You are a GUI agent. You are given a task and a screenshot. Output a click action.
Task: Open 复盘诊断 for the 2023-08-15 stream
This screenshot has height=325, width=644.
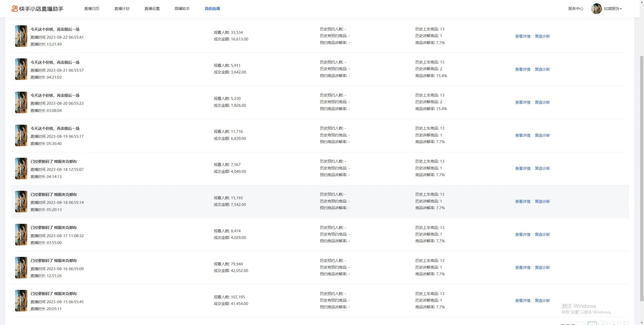coord(542,301)
